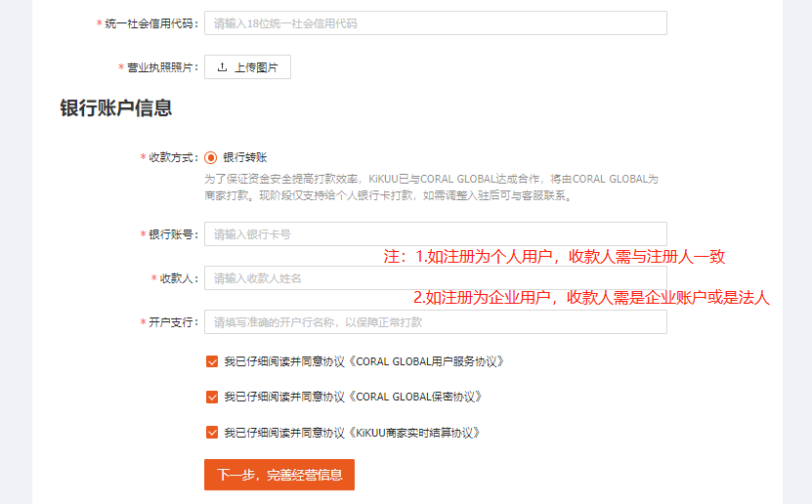
Task: Focus the 银行账号 card number field
Action: 436,234
